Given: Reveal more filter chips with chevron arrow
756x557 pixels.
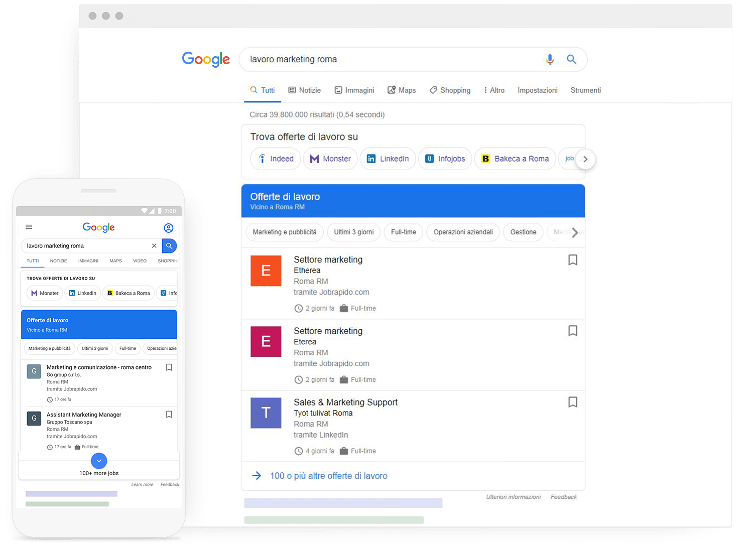Looking at the screenshot, I should (x=575, y=232).
